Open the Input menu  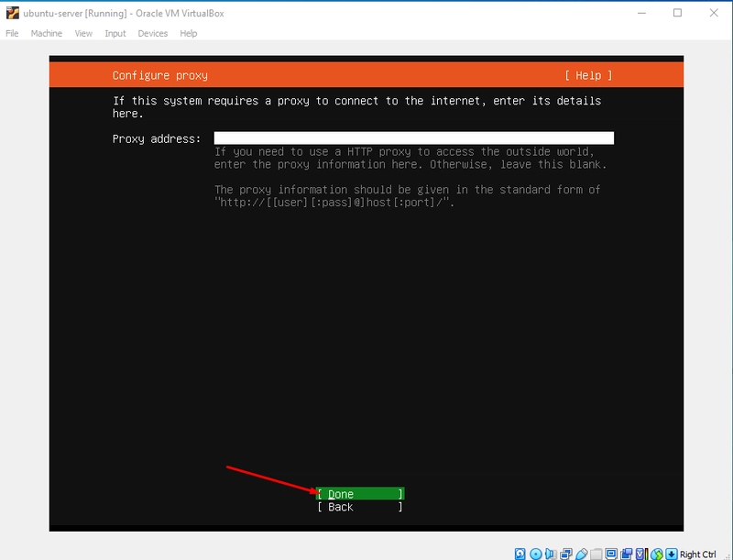115,33
